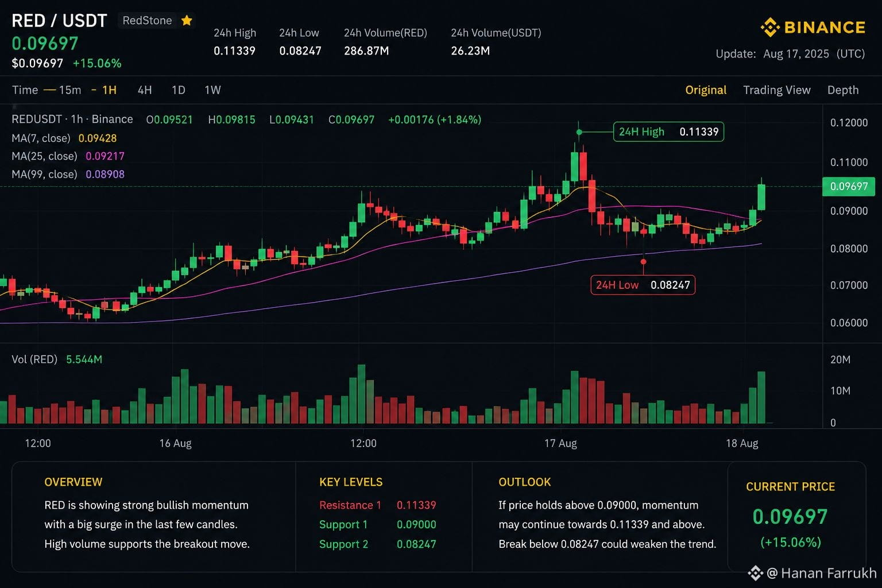Click the 0.06000 price axis label
The height and width of the screenshot is (588, 882).
[849, 323]
